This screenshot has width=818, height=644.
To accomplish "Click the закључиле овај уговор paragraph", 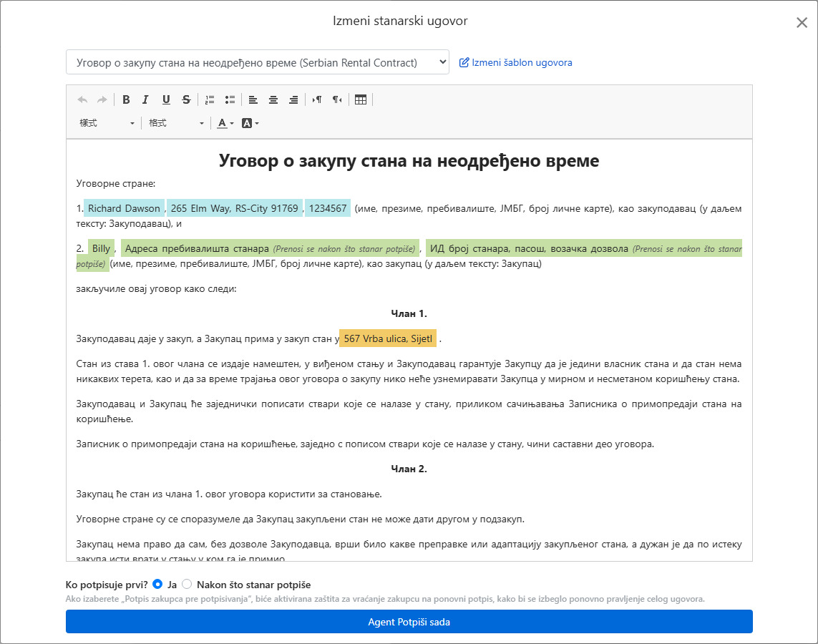I will click(157, 289).
